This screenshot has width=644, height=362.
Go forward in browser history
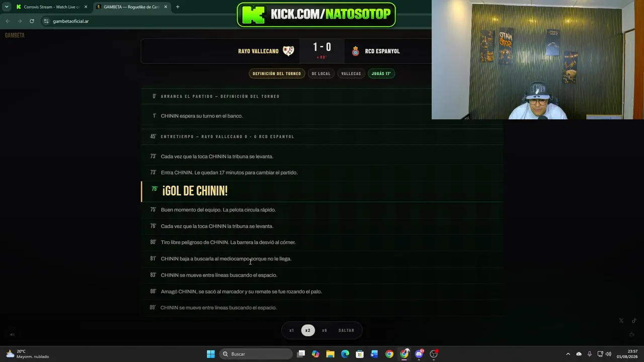pos(20,21)
